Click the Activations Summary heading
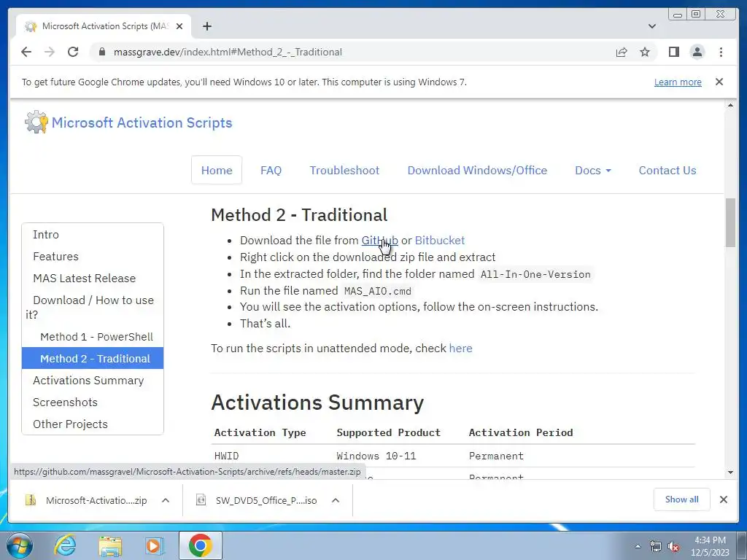 click(317, 402)
